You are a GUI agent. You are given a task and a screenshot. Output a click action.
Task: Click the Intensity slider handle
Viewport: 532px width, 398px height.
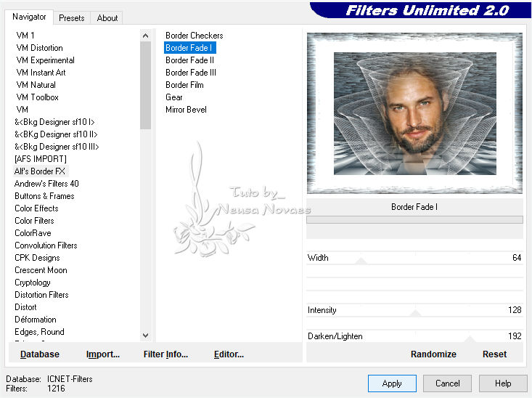[415, 313]
